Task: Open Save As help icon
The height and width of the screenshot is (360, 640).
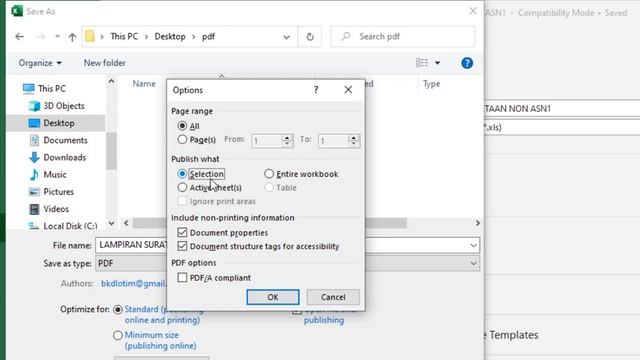Action: click(x=467, y=63)
